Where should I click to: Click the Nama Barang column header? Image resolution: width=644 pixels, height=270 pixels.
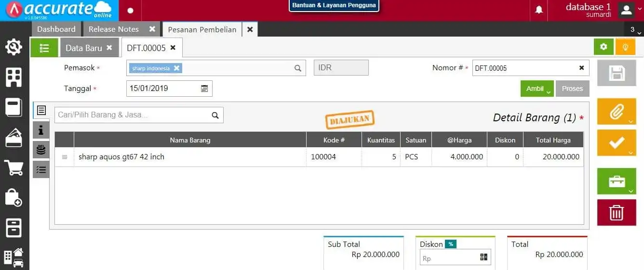pyautogui.click(x=190, y=140)
